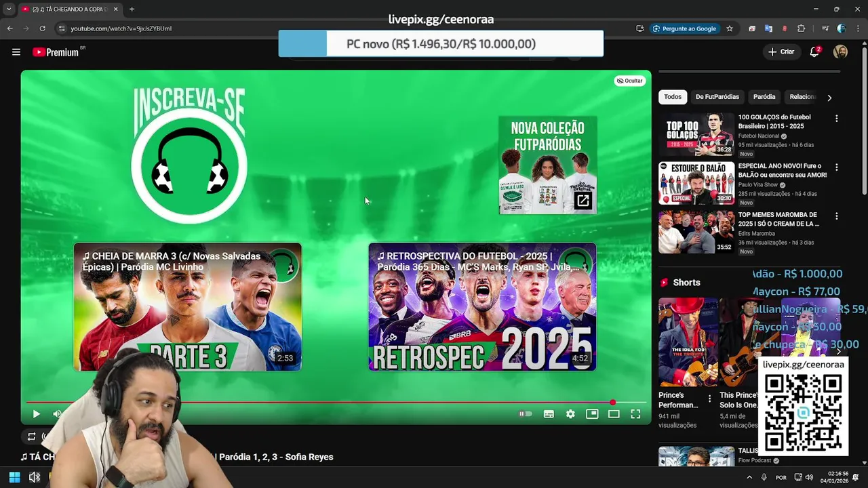Open the Windows Start menu
Screen dimensions: 868x488
tap(14, 477)
